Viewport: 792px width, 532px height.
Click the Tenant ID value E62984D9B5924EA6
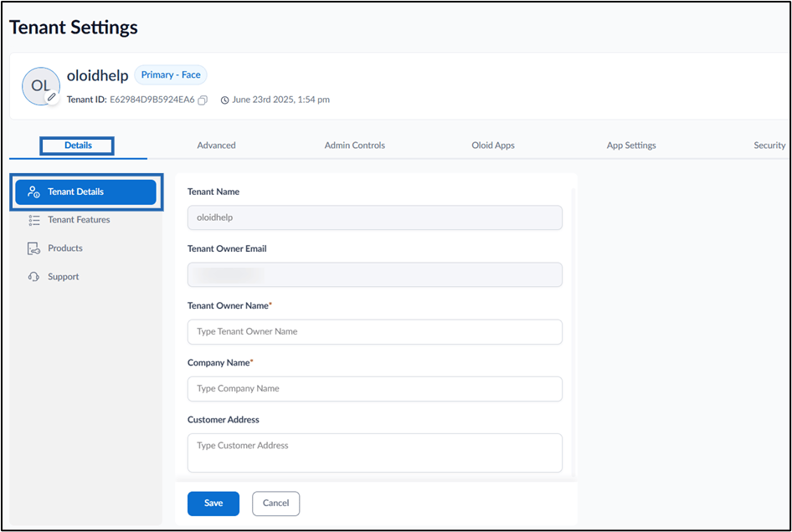[152, 100]
